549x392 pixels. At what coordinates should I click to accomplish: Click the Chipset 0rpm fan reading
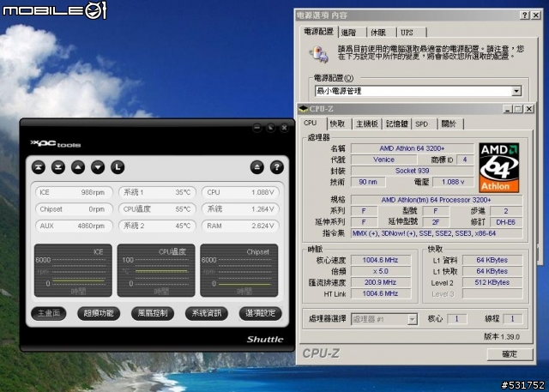(74, 209)
